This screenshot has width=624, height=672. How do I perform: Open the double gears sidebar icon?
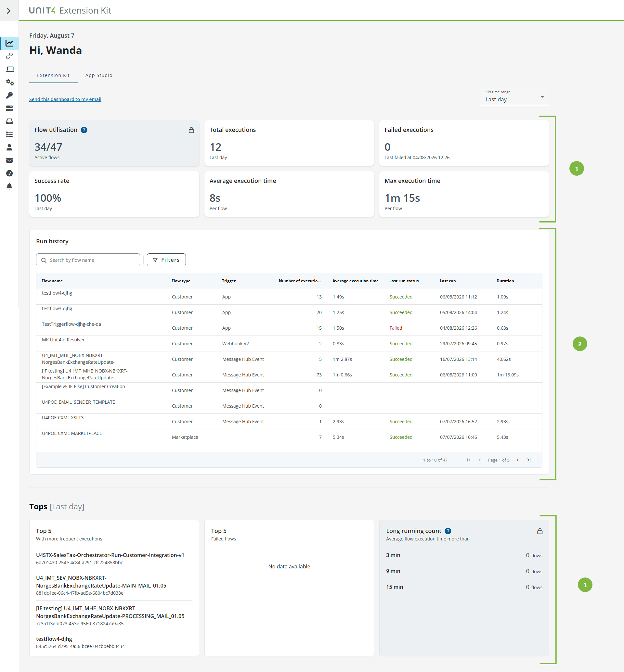click(x=10, y=82)
